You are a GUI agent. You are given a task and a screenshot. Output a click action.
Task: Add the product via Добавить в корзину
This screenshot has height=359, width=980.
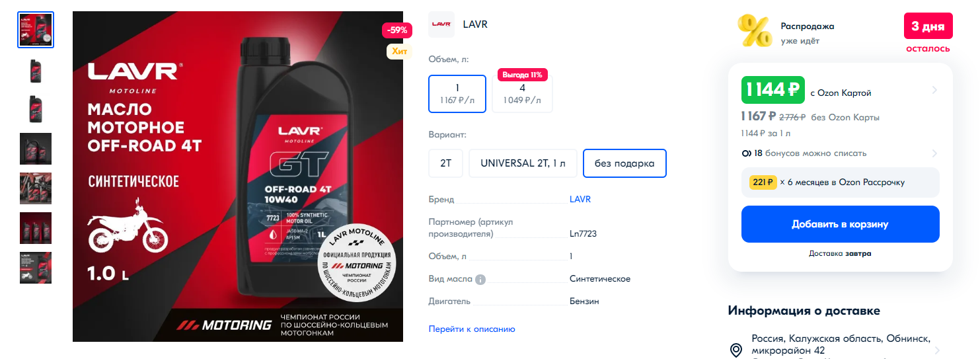click(x=840, y=224)
